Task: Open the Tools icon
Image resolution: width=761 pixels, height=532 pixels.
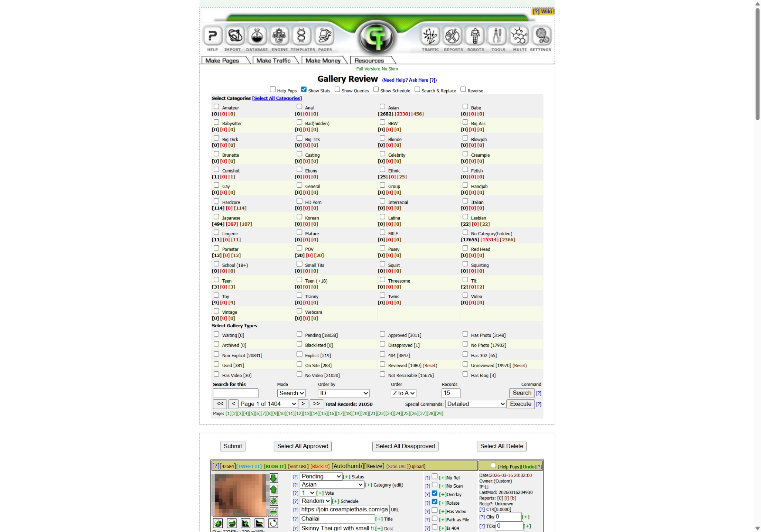Action: [497, 36]
